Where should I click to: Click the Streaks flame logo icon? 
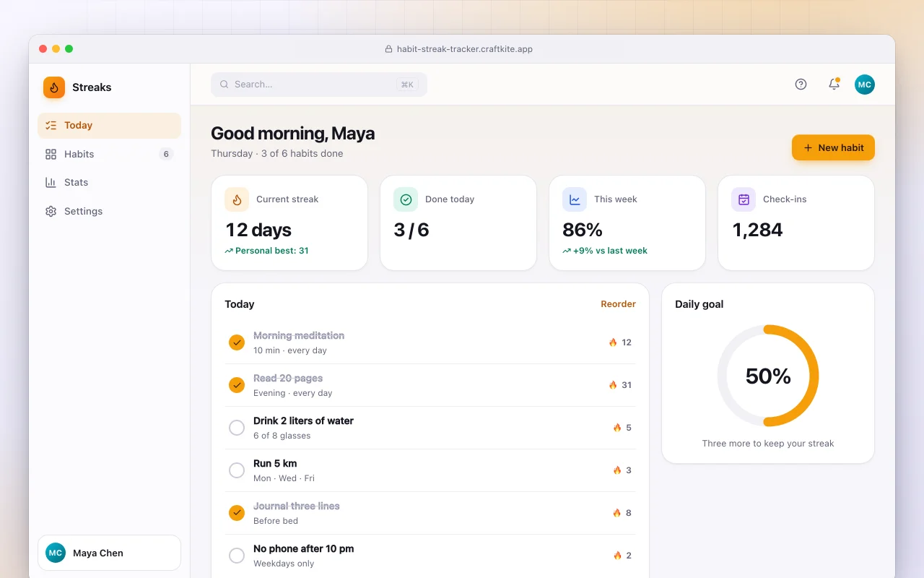[54, 87]
